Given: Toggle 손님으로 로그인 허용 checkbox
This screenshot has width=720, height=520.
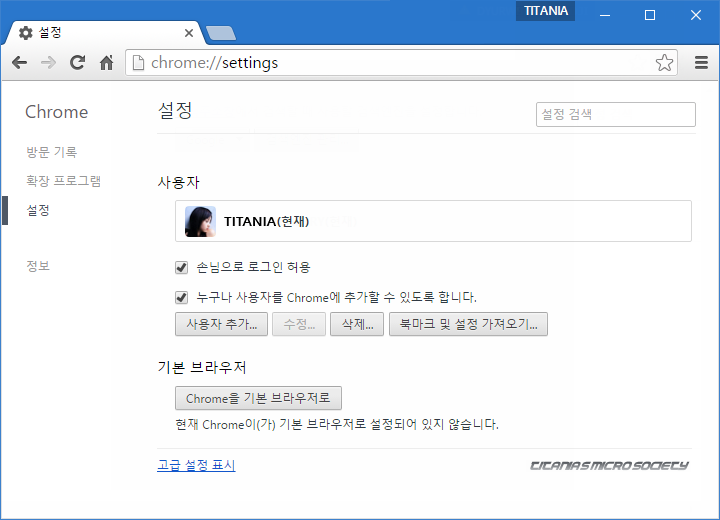Looking at the screenshot, I should [181, 267].
